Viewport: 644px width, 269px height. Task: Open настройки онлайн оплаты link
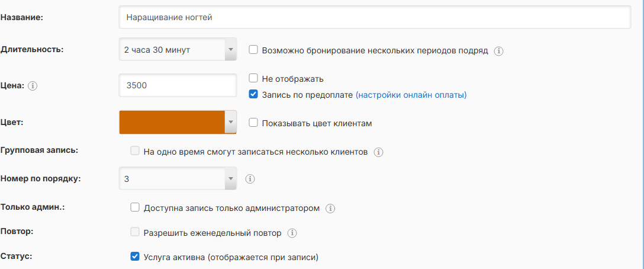(x=411, y=95)
